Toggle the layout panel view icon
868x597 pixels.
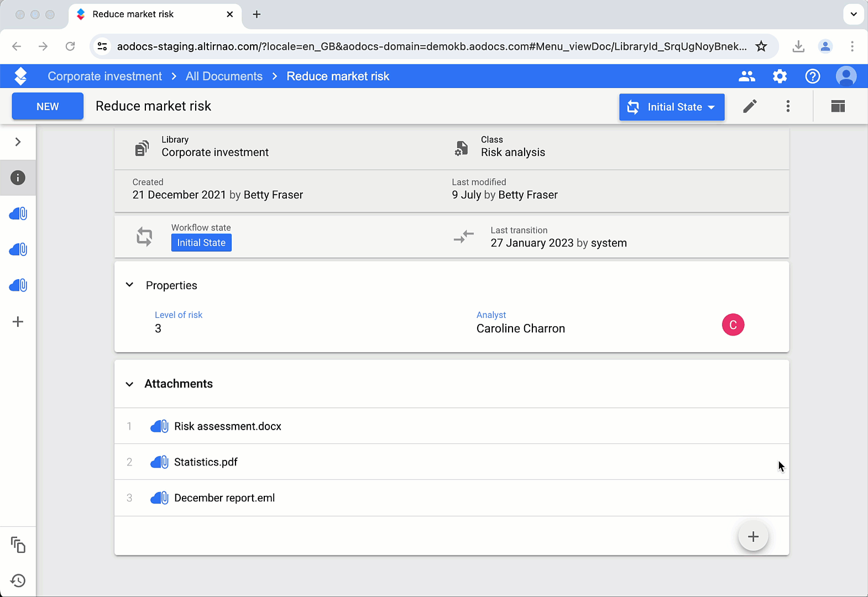coord(838,106)
